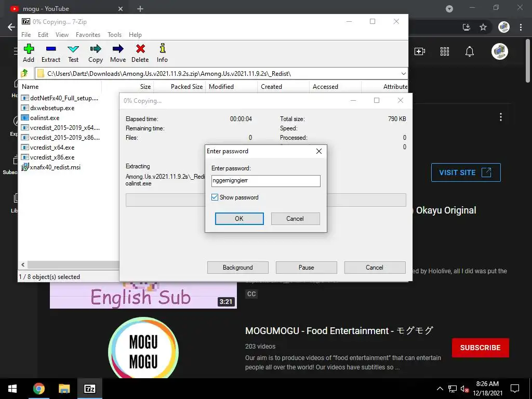Click the VISIT SITE button
This screenshot has width=532, height=399.
point(466,172)
